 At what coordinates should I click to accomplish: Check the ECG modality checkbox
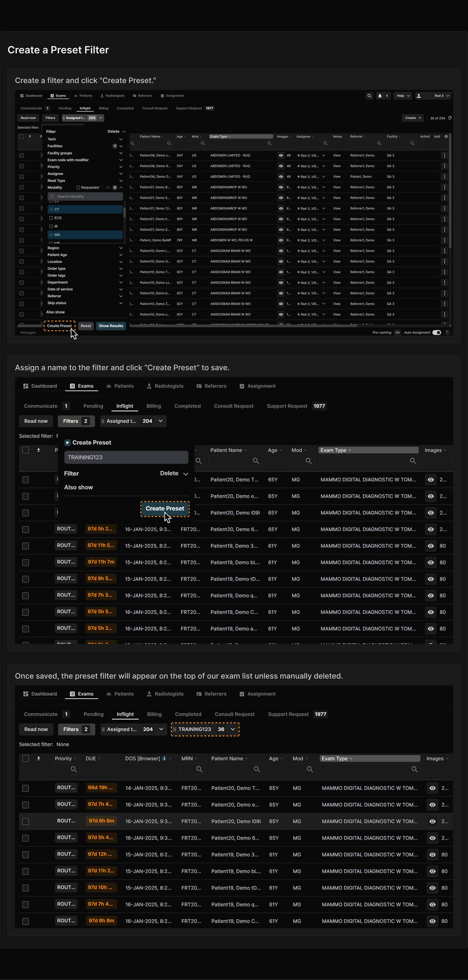click(x=51, y=218)
